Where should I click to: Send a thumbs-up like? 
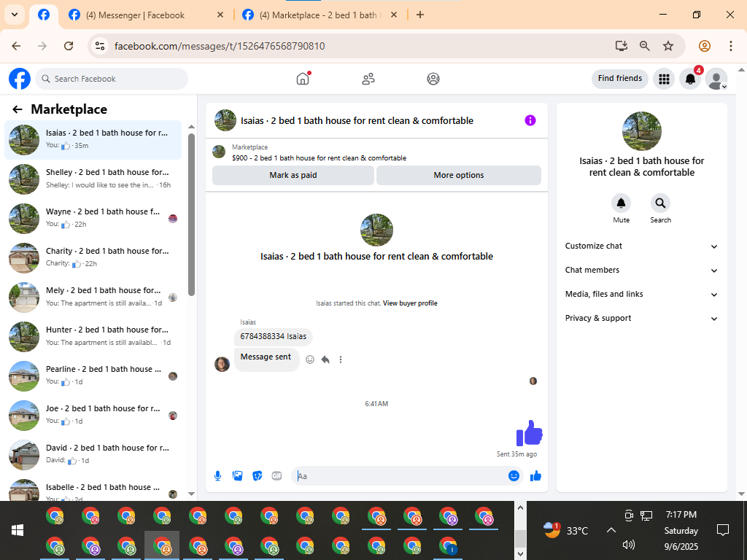535,475
